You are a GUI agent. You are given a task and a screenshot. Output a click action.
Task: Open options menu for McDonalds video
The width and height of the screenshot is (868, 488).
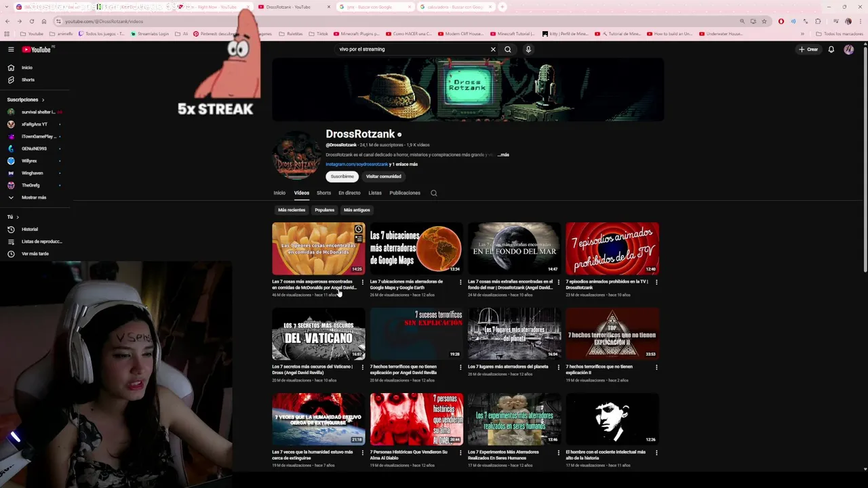(362, 282)
